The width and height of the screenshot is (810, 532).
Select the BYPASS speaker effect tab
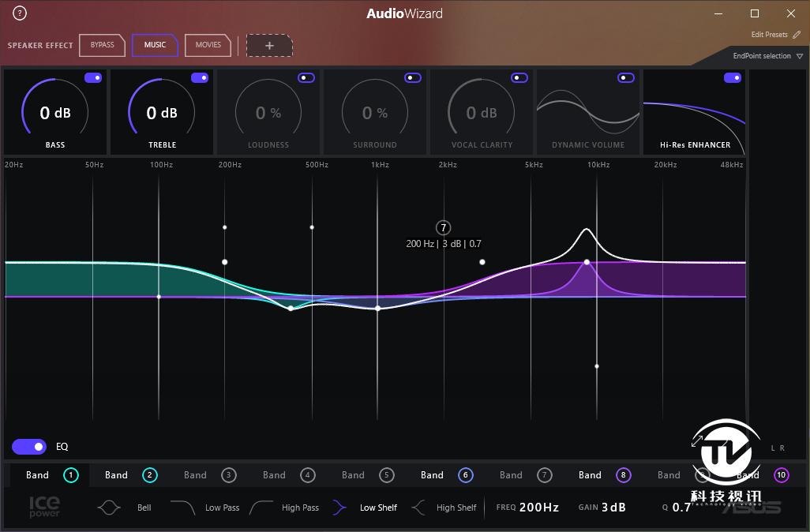(102, 45)
